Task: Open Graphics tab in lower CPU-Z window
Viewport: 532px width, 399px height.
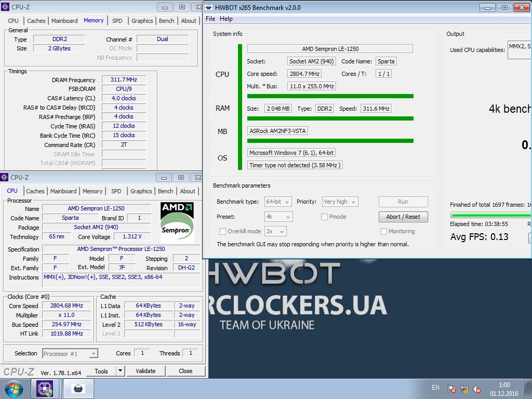Action: [141, 191]
